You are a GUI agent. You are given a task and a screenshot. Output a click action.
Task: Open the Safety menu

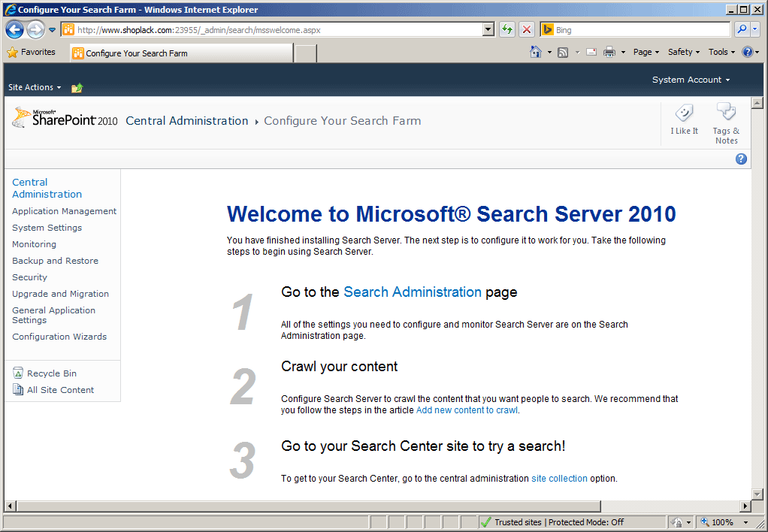click(684, 52)
